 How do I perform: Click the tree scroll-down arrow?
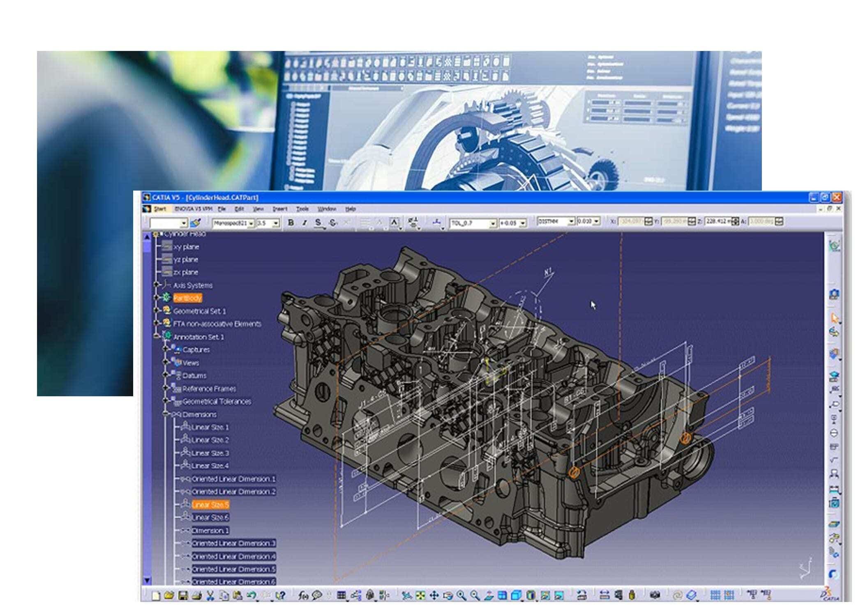(x=147, y=581)
